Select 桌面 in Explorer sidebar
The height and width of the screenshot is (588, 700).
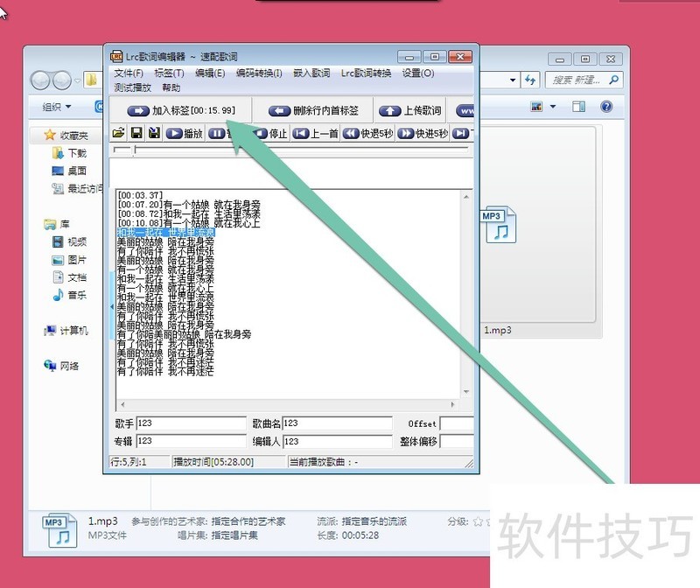coord(69,171)
